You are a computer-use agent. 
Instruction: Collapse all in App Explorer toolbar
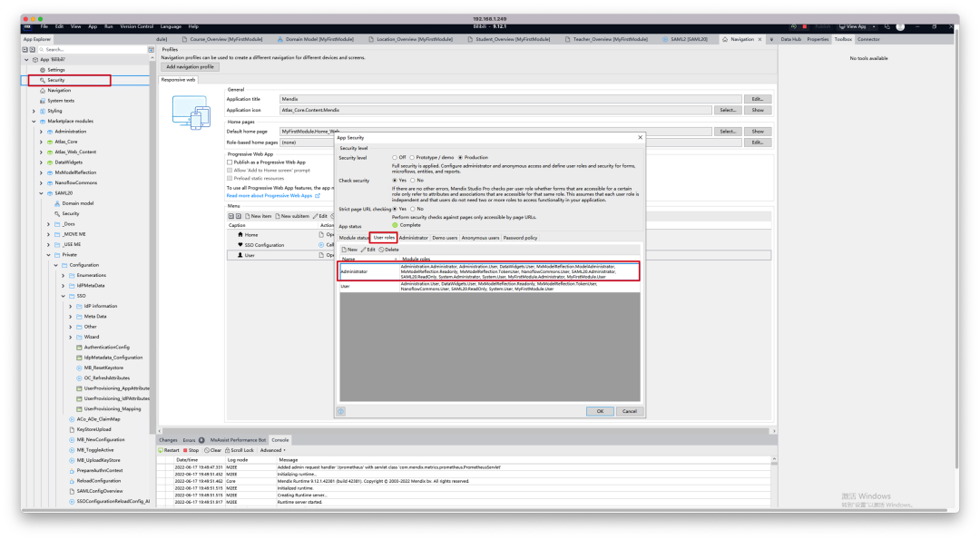coord(25,49)
